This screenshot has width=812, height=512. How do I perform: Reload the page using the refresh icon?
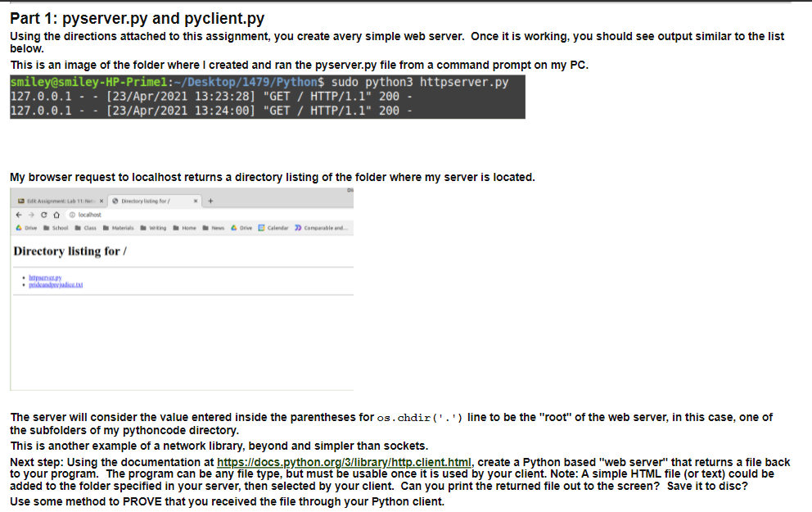coord(43,215)
